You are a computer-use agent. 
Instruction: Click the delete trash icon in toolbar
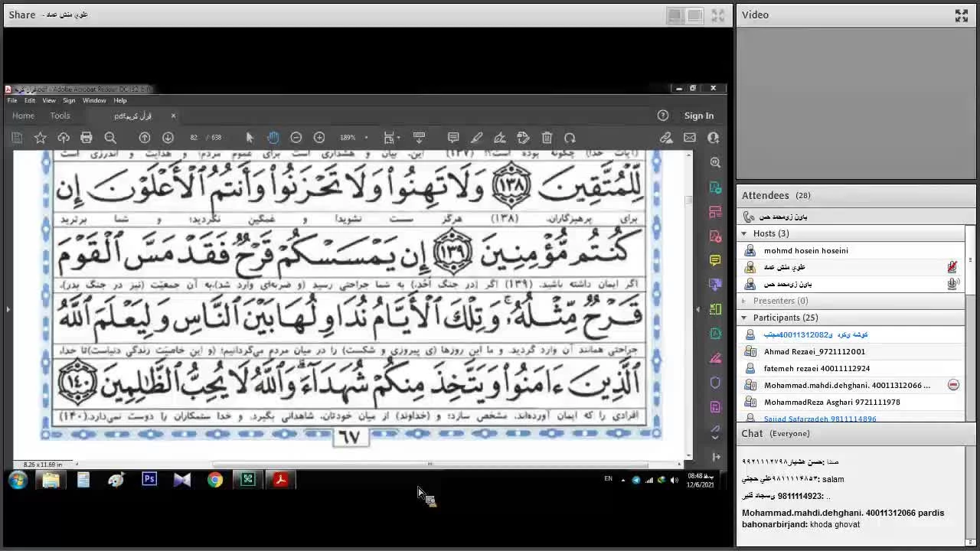(x=547, y=138)
